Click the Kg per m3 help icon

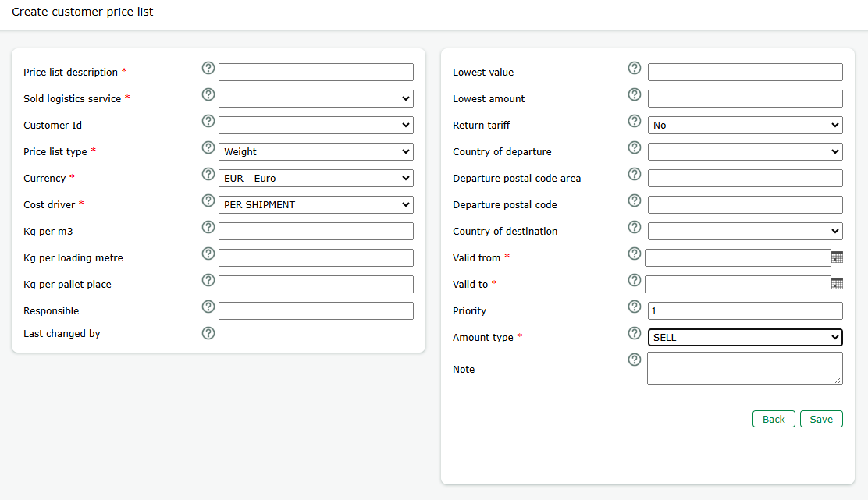click(x=208, y=227)
